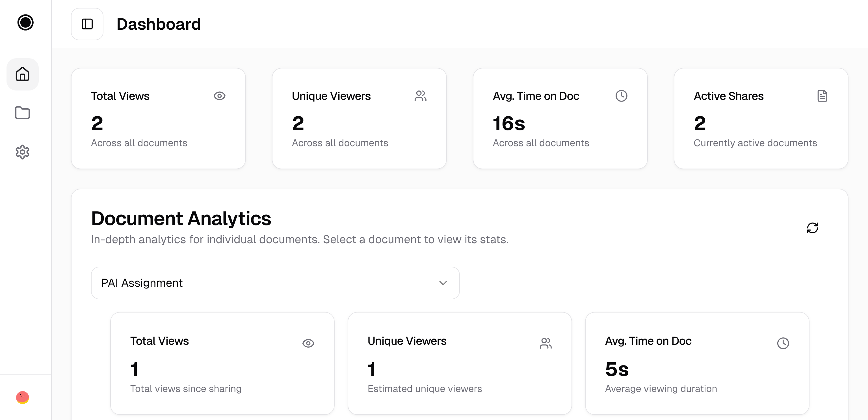Click people icon in document Unique Viewers card
Image resolution: width=868 pixels, height=420 pixels.
546,343
